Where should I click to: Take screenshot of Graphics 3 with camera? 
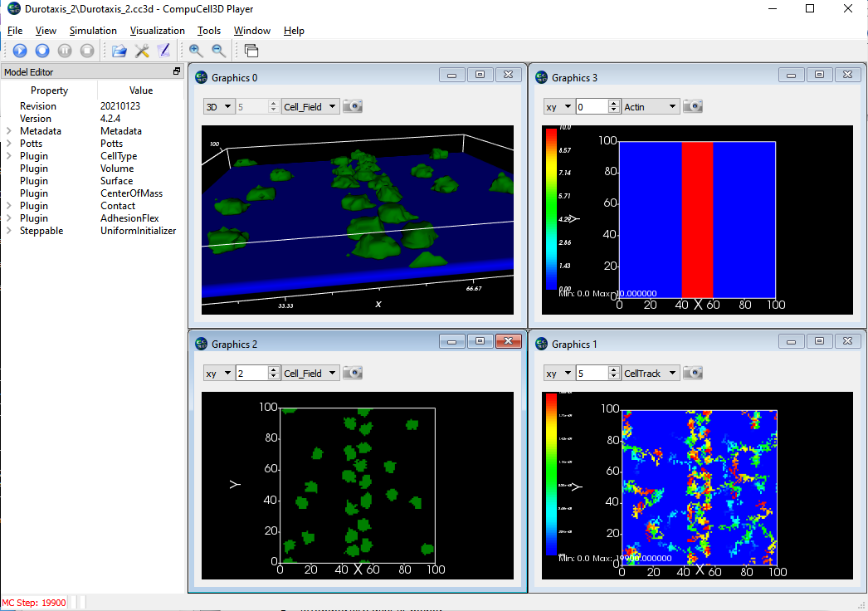(693, 106)
